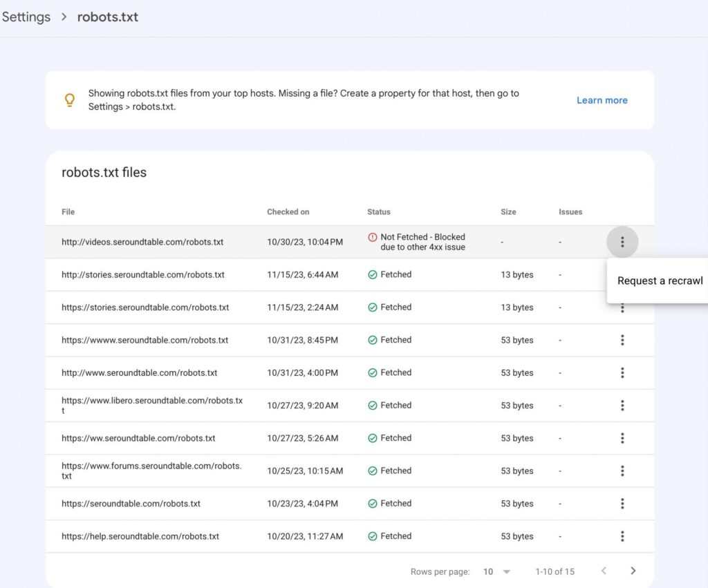Click the Issues column header
This screenshot has width=708, height=588.
[x=570, y=211]
